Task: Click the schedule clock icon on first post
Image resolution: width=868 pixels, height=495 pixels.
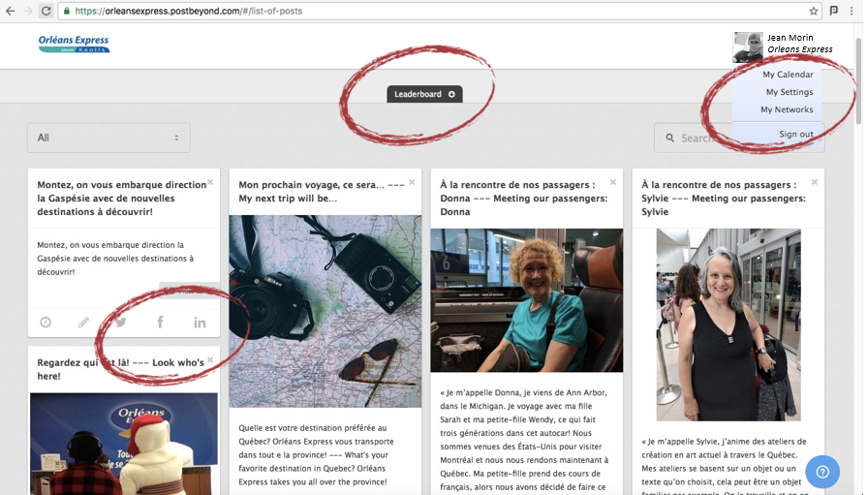Action: (46, 323)
